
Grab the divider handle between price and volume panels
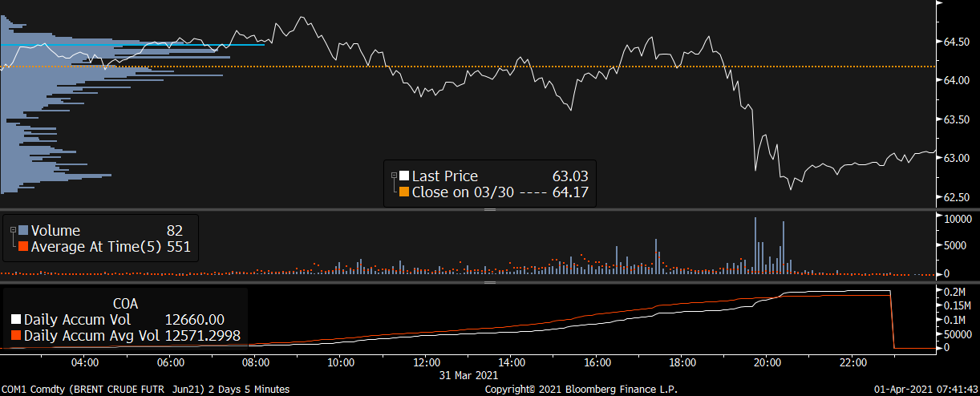[x=490, y=209]
